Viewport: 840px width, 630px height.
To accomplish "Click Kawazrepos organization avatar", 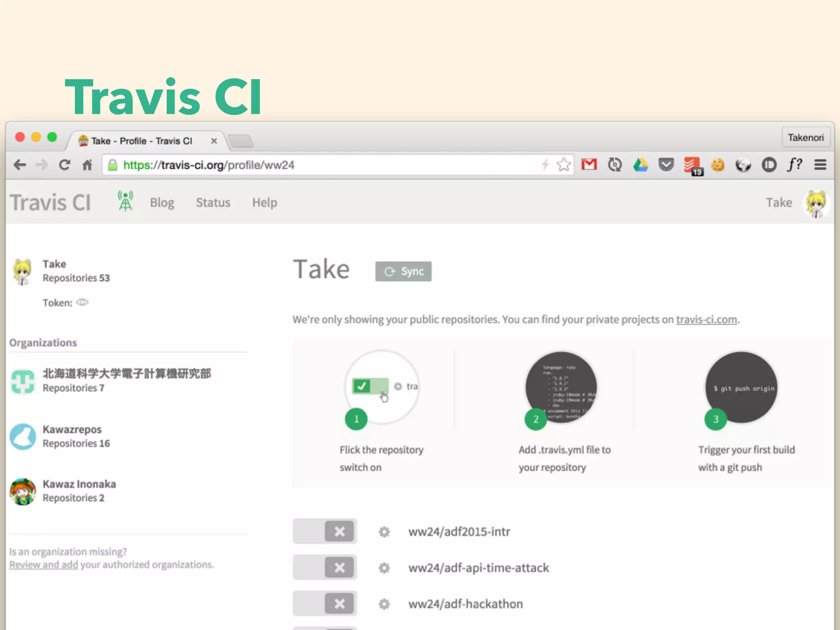I will [23, 436].
